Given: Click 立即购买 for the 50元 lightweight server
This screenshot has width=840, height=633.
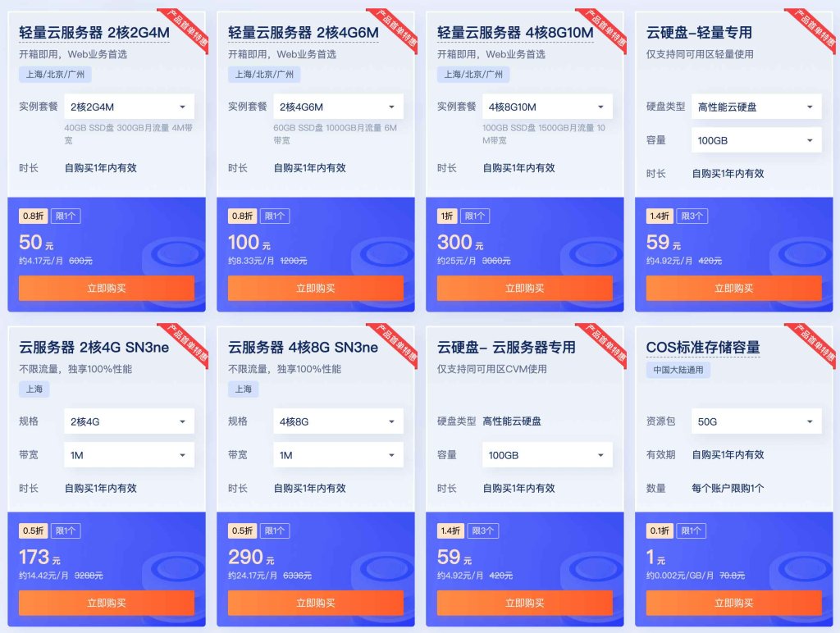Looking at the screenshot, I should [107, 288].
